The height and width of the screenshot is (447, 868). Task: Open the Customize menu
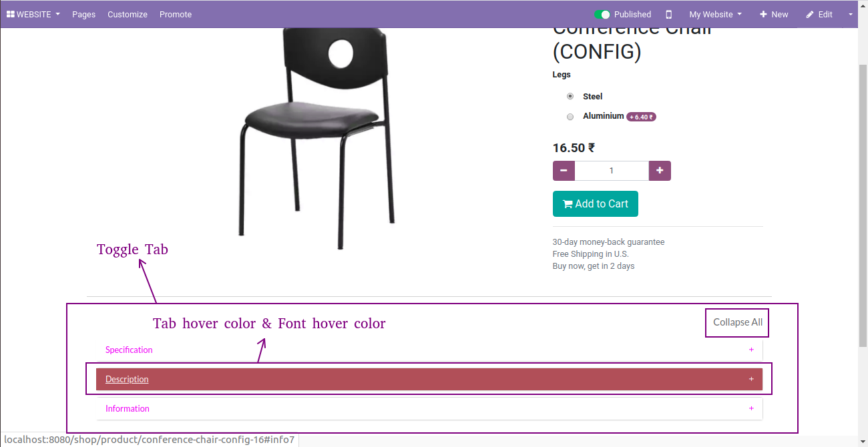tap(128, 14)
